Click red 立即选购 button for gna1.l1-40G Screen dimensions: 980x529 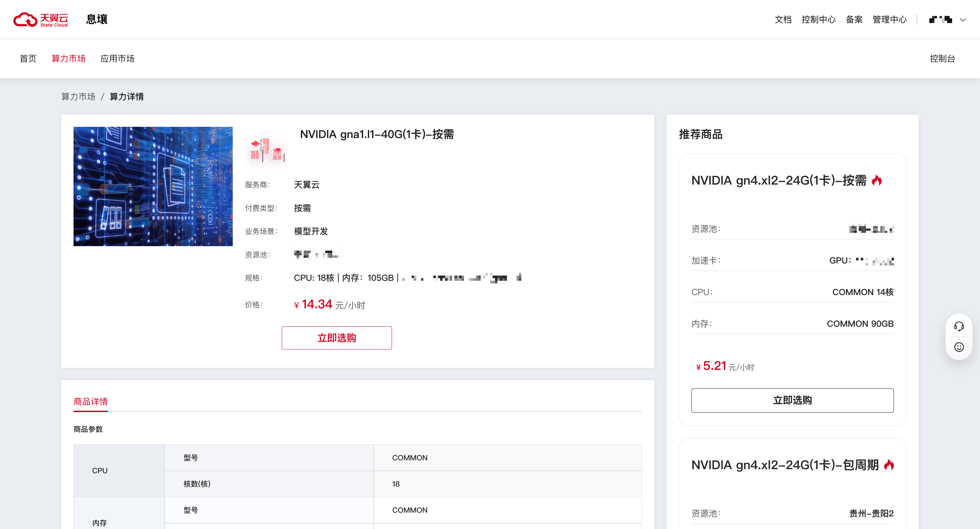pyautogui.click(x=337, y=338)
